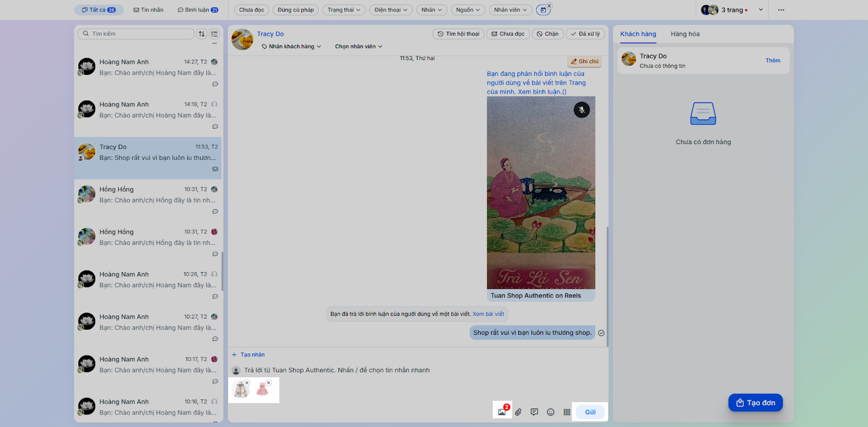Screen dimensions: 868x427
Task: Click Tracy Do avatar in chat header
Action: (242, 40)
